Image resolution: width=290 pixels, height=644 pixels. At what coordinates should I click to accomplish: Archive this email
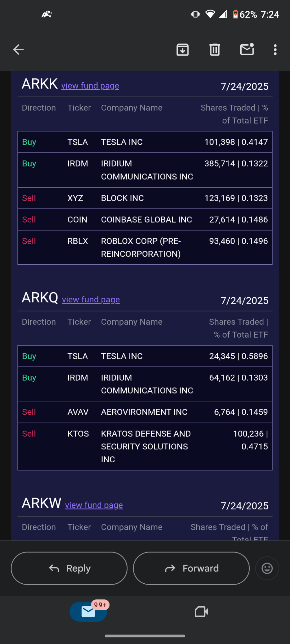[183, 50]
